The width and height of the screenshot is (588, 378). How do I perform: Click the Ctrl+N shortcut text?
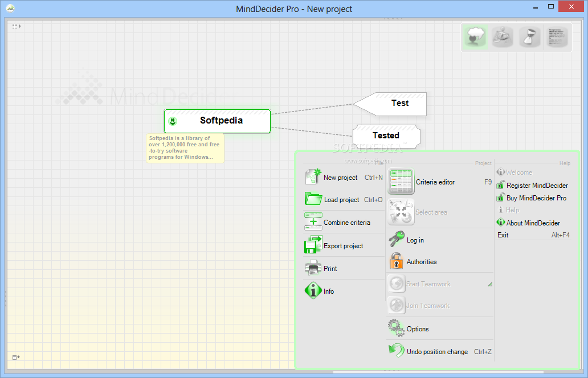[374, 177]
